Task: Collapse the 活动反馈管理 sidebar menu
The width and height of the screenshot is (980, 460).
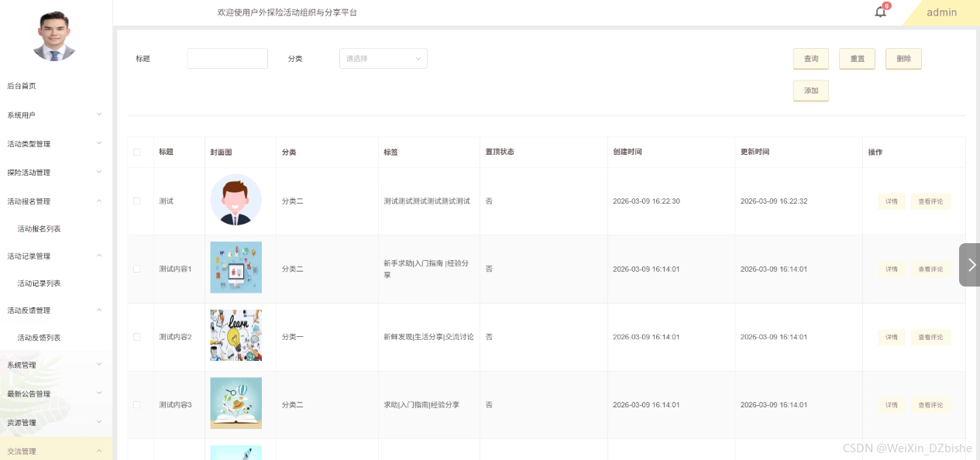Action: (56, 310)
